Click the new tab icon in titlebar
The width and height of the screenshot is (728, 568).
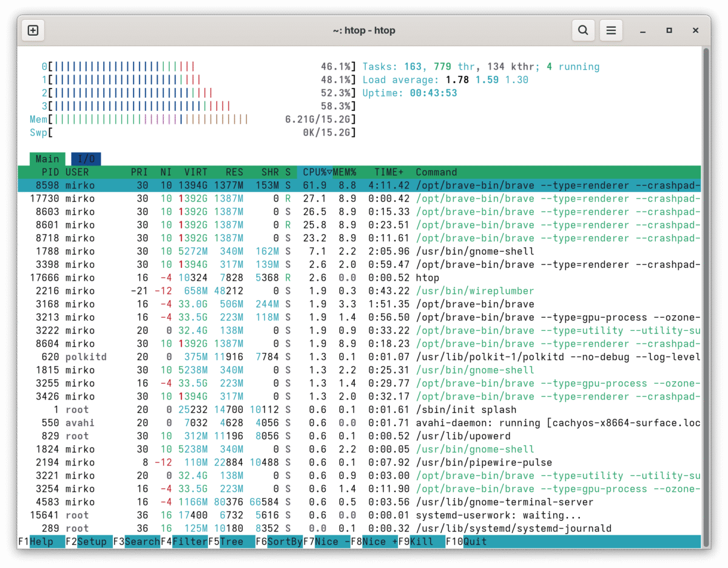33,30
